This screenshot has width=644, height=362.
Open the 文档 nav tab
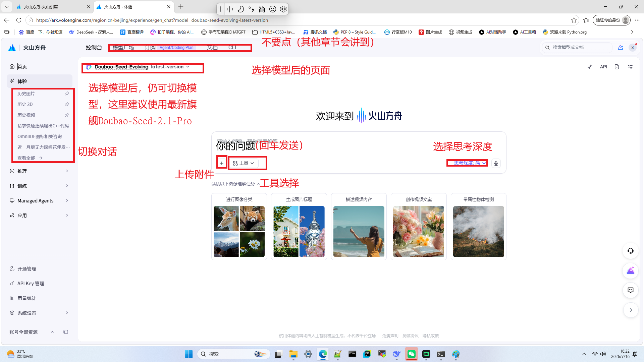click(x=212, y=48)
